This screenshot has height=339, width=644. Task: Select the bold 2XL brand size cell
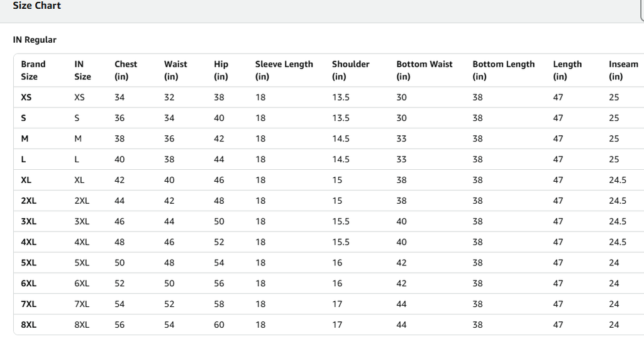tap(29, 201)
